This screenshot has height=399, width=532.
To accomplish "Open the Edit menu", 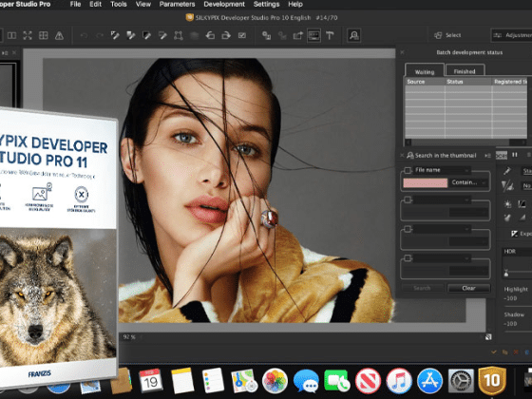I will (95, 5).
